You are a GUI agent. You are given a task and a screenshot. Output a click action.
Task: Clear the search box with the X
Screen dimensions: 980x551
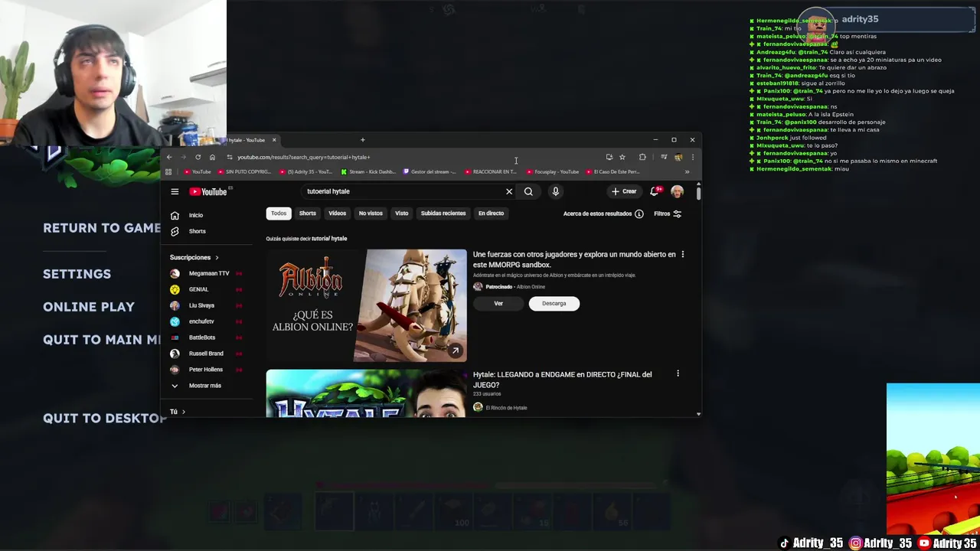pyautogui.click(x=509, y=191)
